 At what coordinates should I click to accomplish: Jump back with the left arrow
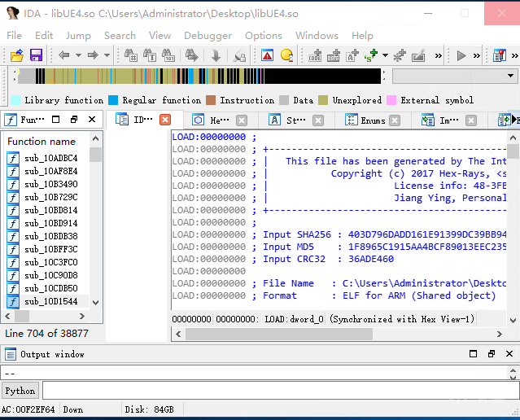point(63,55)
